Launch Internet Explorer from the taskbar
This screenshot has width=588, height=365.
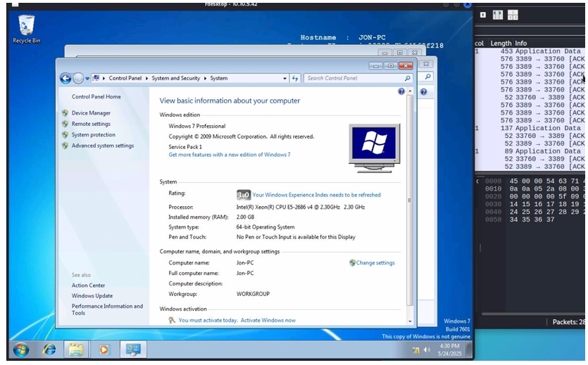[x=49, y=350]
